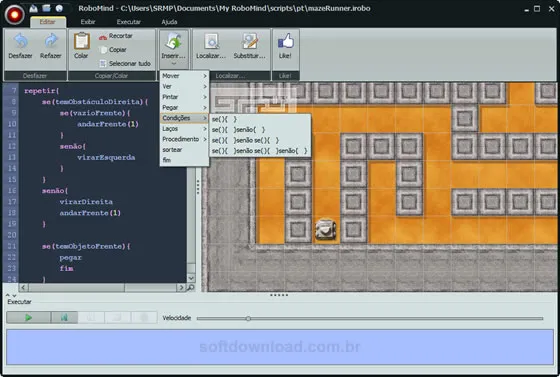Open the dropdown arrow under Inserir

tap(174, 64)
